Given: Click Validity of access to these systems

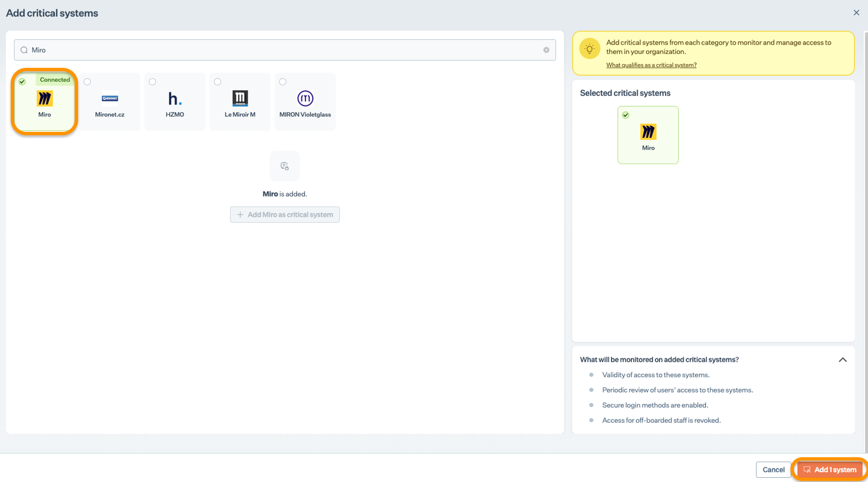Looking at the screenshot, I should tap(656, 375).
